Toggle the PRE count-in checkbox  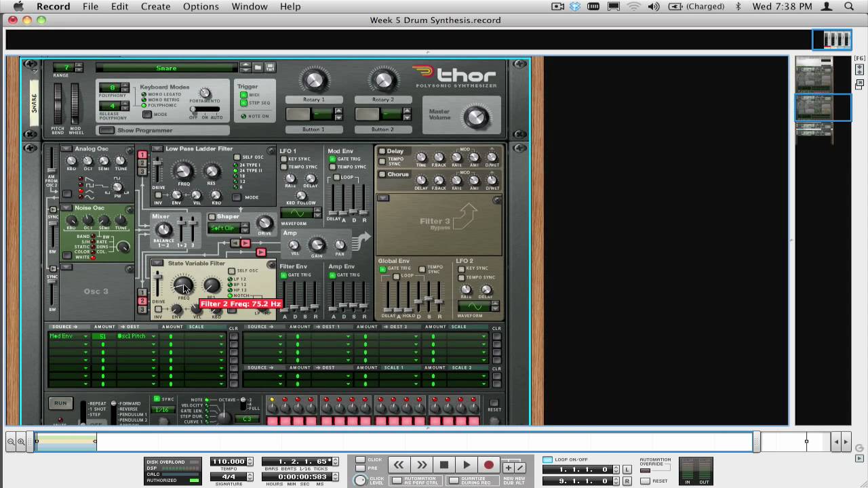360,468
